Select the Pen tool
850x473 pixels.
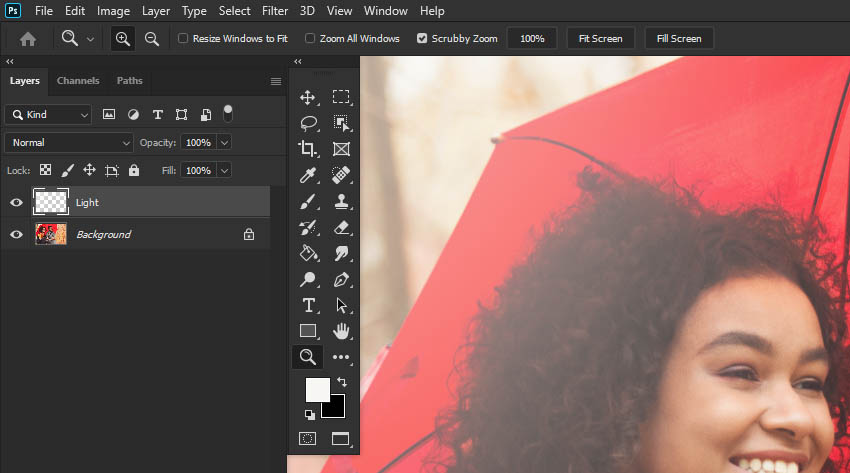[x=341, y=280]
